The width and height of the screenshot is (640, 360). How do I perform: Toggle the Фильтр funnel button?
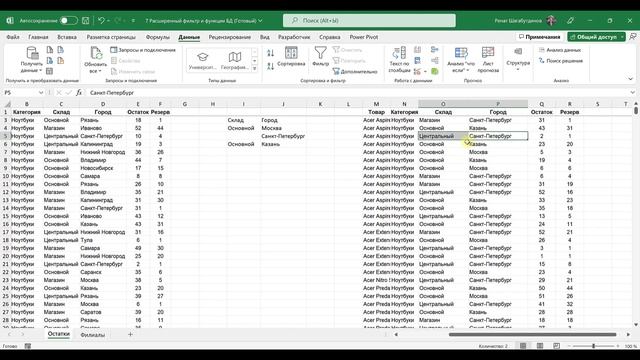(320, 57)
